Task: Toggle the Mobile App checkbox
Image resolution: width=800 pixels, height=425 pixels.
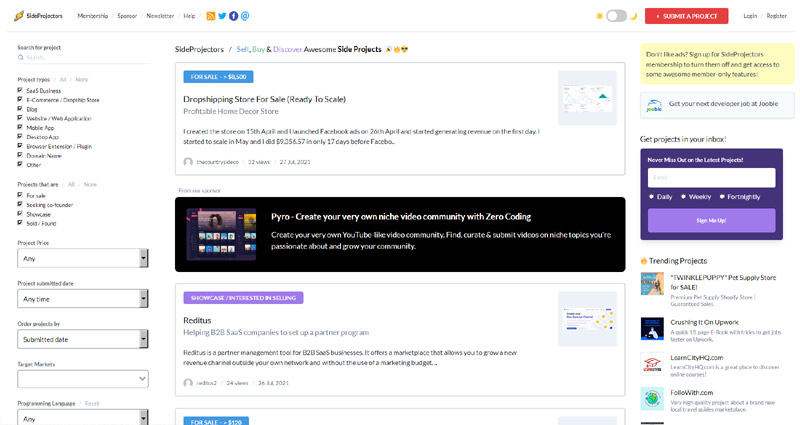Action: [x=20, y=127]
